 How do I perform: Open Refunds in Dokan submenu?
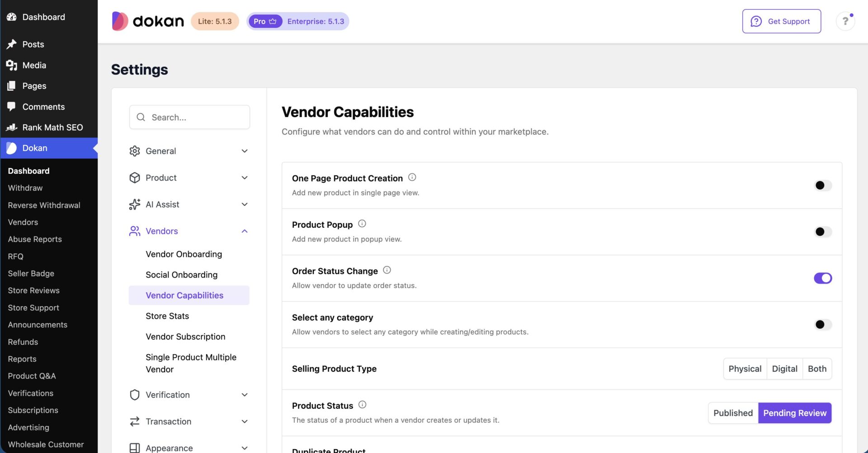(23, 342)
